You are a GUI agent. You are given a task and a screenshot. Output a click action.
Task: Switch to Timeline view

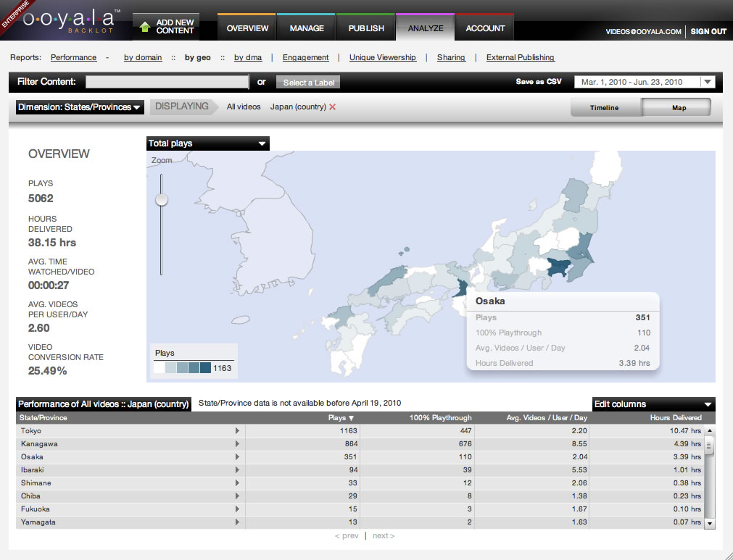pos(604,108)
